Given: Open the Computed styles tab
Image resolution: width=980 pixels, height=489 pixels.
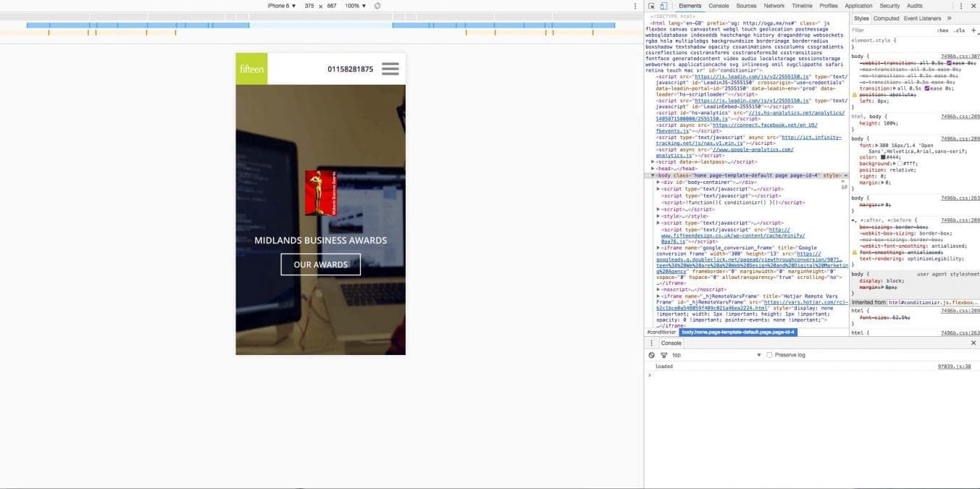Looking at the screenshot, I should [887, 18].
